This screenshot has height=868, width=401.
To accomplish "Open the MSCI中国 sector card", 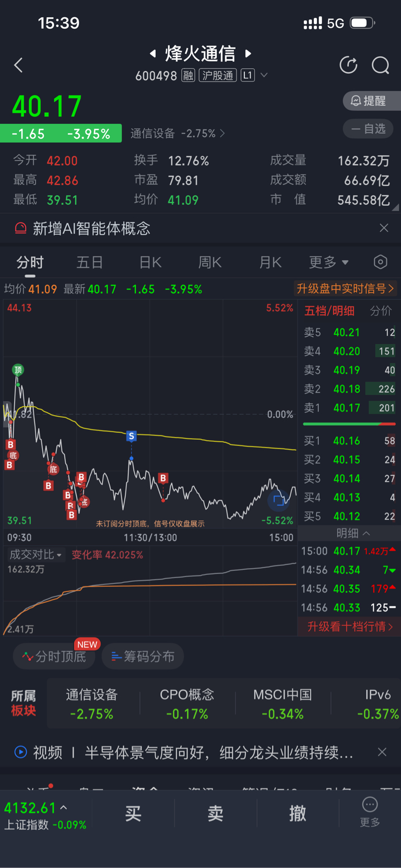I will [x=282, y=703].
